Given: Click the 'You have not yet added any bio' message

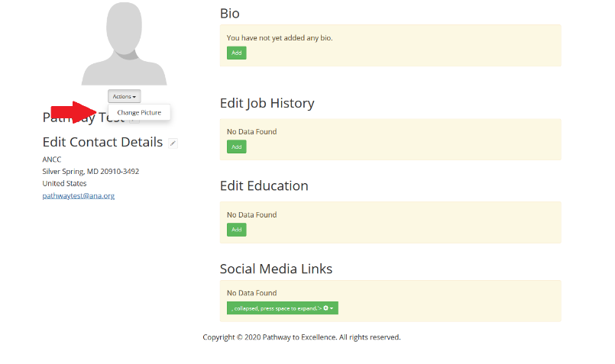Looking at the screenshot, I should click(x=280, y=37).
